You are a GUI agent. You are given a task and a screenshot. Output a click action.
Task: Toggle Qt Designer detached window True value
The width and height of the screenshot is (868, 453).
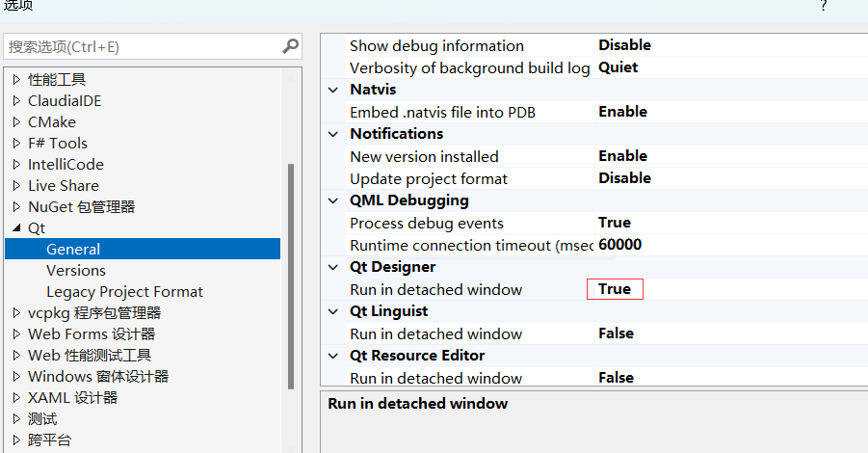(x=615, y=289)
